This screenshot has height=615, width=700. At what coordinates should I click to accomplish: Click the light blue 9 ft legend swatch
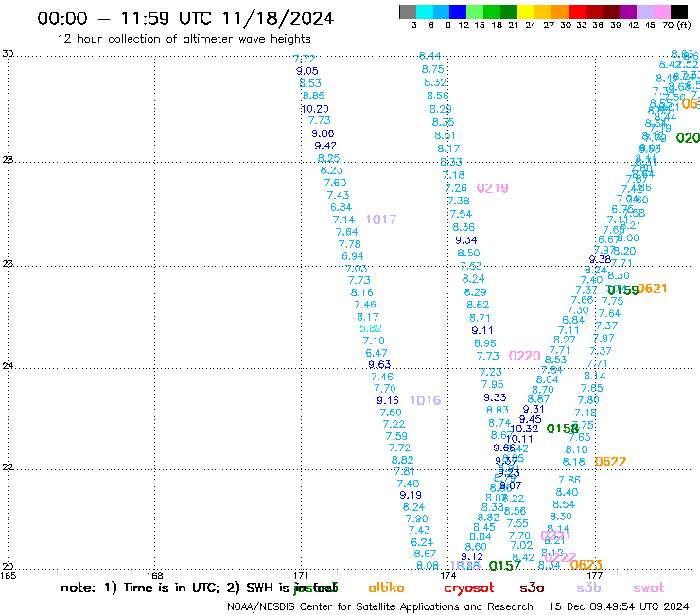(x=442, y=11)
